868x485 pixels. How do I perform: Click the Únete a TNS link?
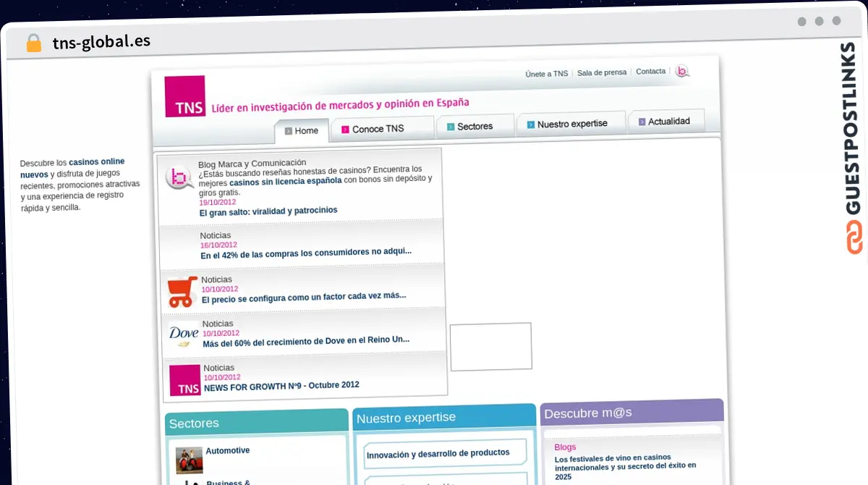pos(547,74)
